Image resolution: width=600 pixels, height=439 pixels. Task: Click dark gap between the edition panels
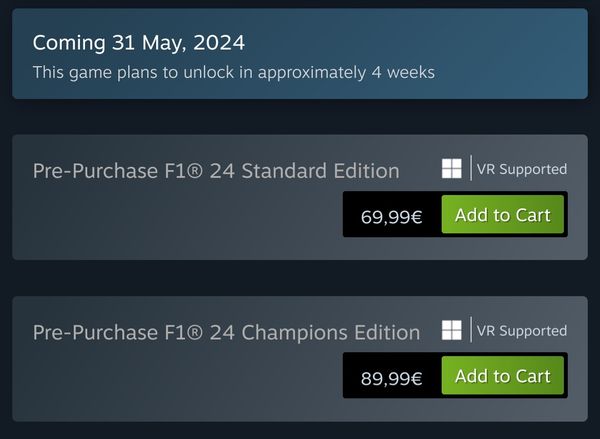[x=300, y=278]
